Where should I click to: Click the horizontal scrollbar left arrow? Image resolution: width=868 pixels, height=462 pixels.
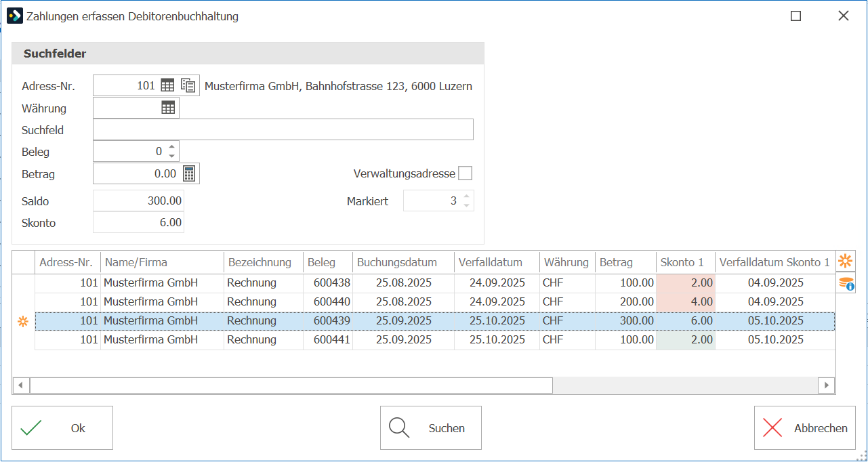21,385
